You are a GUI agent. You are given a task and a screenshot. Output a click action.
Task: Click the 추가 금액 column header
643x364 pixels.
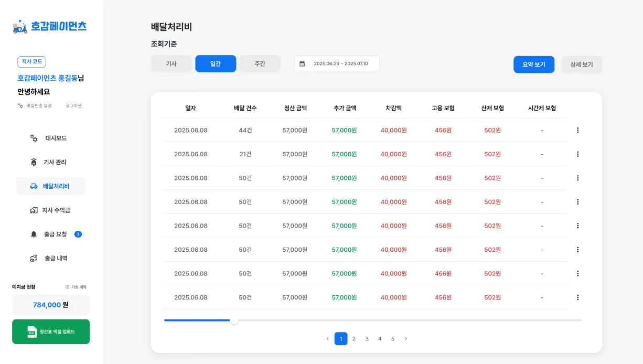(345, 108)
